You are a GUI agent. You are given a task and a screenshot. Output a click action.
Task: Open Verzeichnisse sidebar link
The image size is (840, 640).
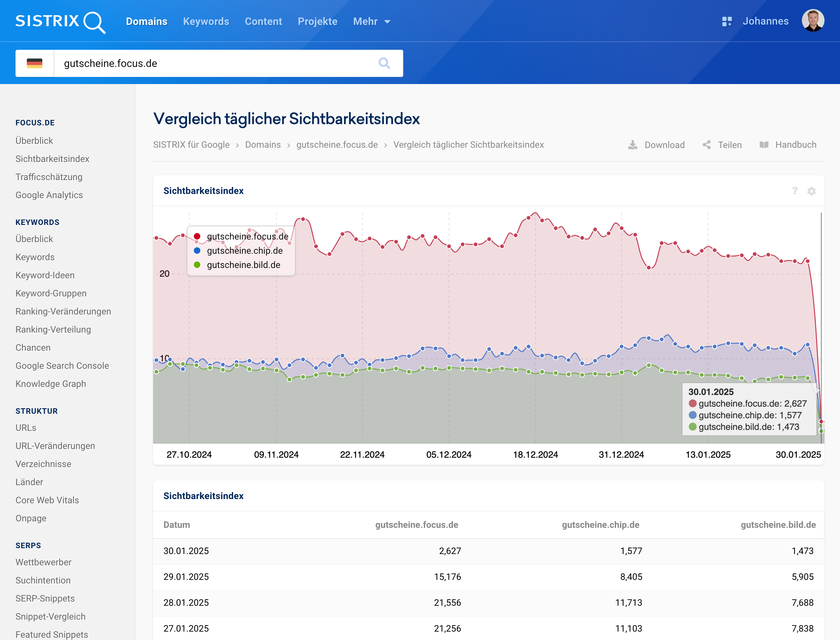point(43,464)
